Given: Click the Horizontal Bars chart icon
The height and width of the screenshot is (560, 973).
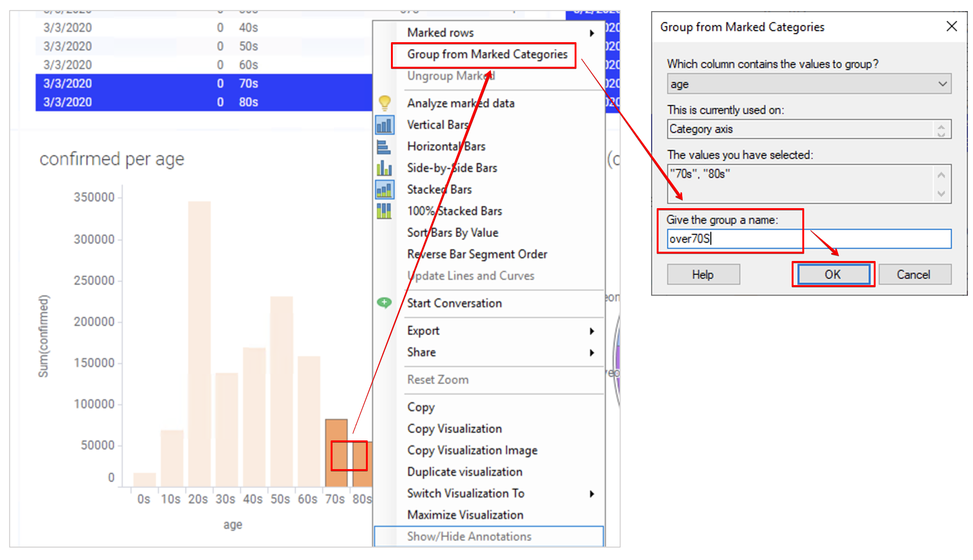Looking at the screenshot, I should (384, 146).
